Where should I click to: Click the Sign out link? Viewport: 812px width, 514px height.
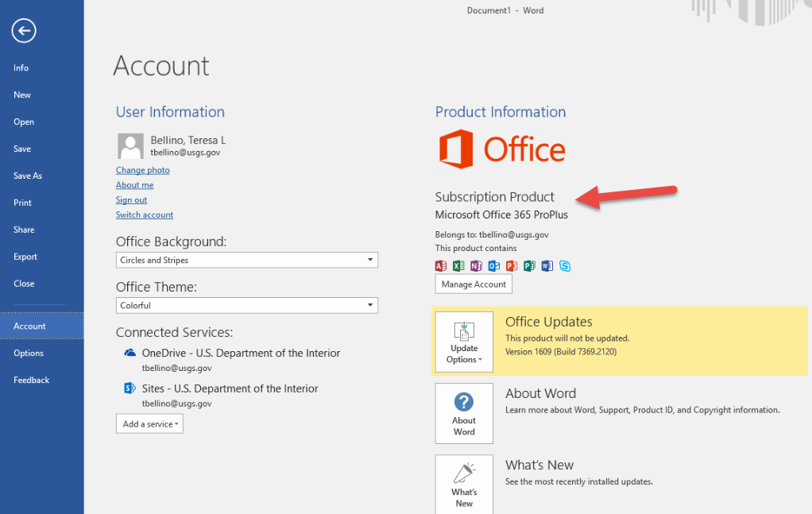(132, 200)
